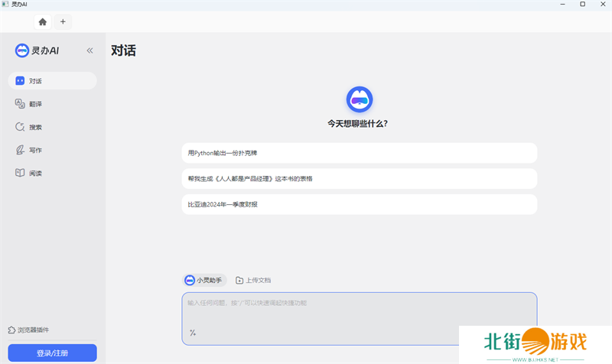The image size is (612, 364).
Task: Click the 灵办AI logo in sidebar
Action: [38, 50]
